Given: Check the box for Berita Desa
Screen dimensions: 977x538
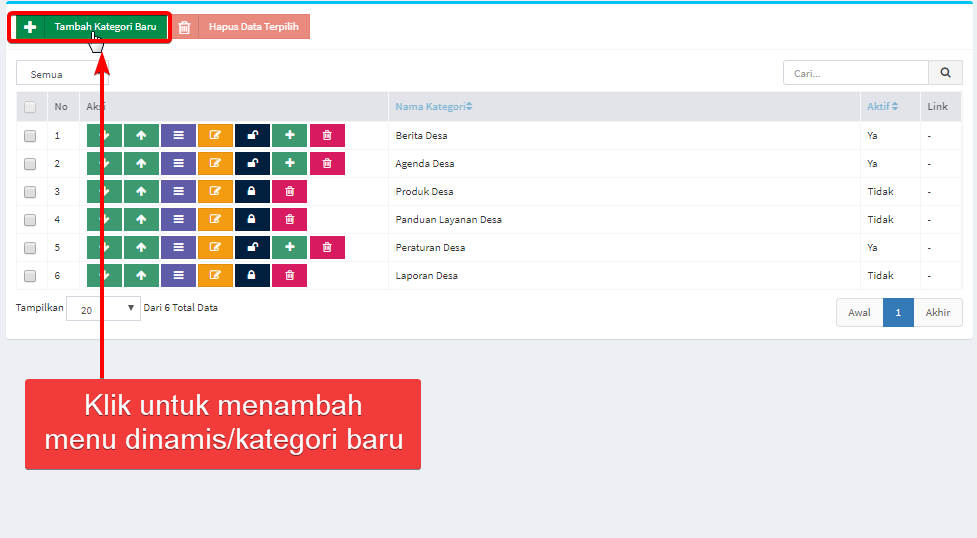Looking at the screenshot, I should [30, 136].
